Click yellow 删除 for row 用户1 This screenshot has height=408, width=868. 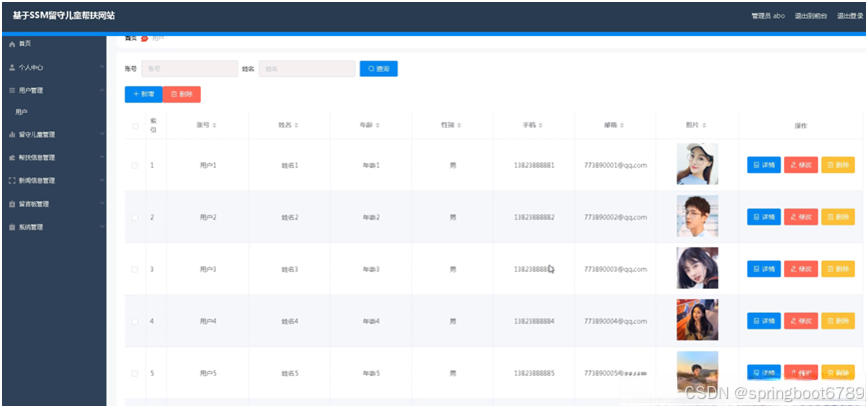point(838,165)
